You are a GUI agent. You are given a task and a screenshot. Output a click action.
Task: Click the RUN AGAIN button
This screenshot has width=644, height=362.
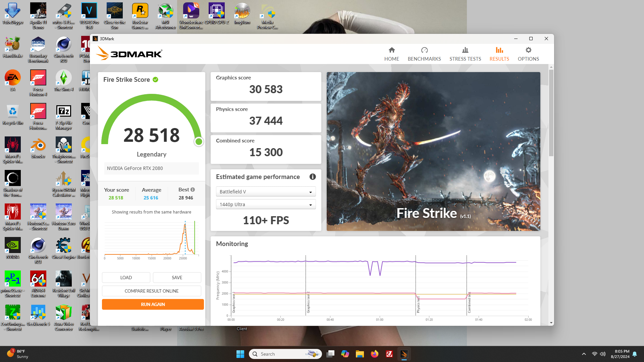(x=153, y=304)
